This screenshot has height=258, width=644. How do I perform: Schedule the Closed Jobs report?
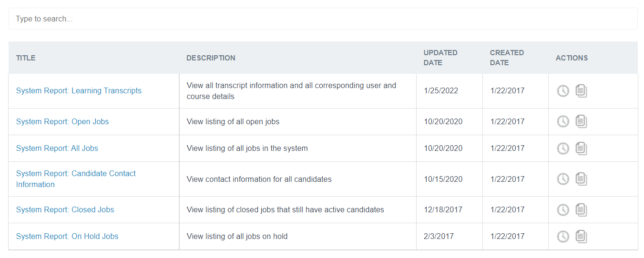coord(563,210)
